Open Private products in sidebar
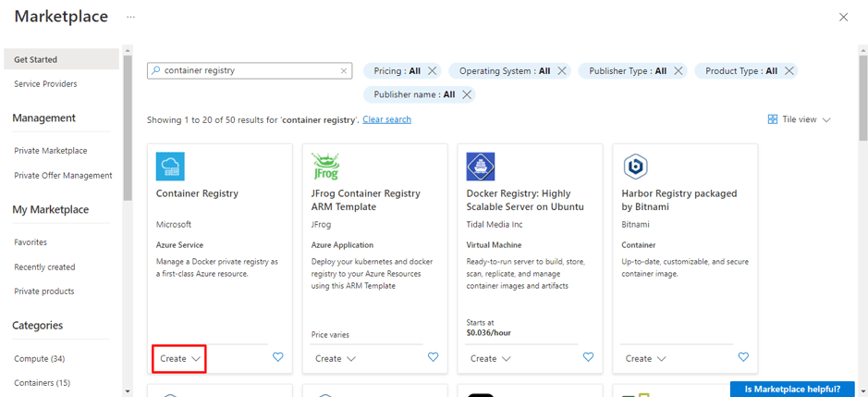Image resolution: width=868 pixels, height=397 pixels. pyautogui.click(x=43, y=292)
